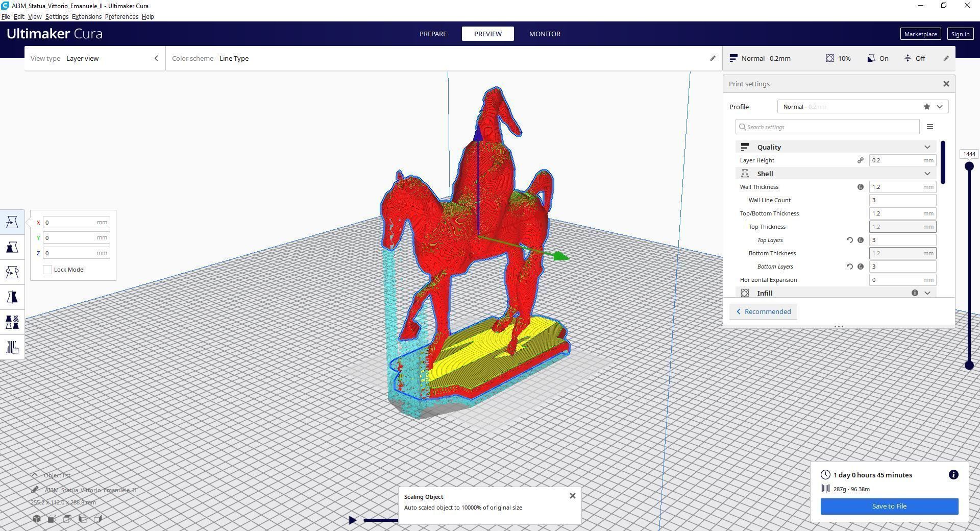This screenshot has width=980, height=531.
Task: Click the Top Layers function icon
Action: click(861, 240)
